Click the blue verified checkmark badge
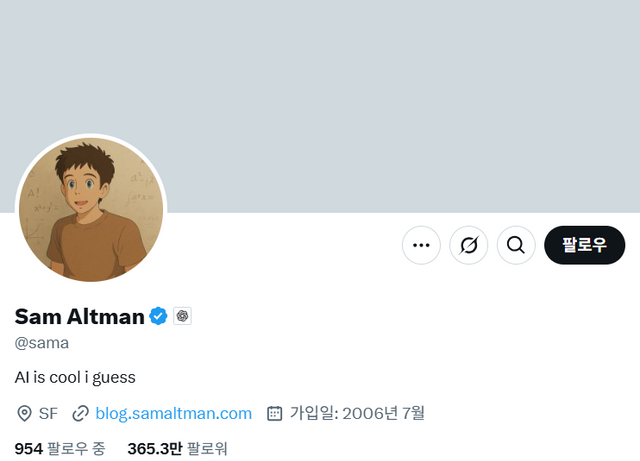Image resolution: width=640 pixels, height=461 pixels. coord(158,317)
